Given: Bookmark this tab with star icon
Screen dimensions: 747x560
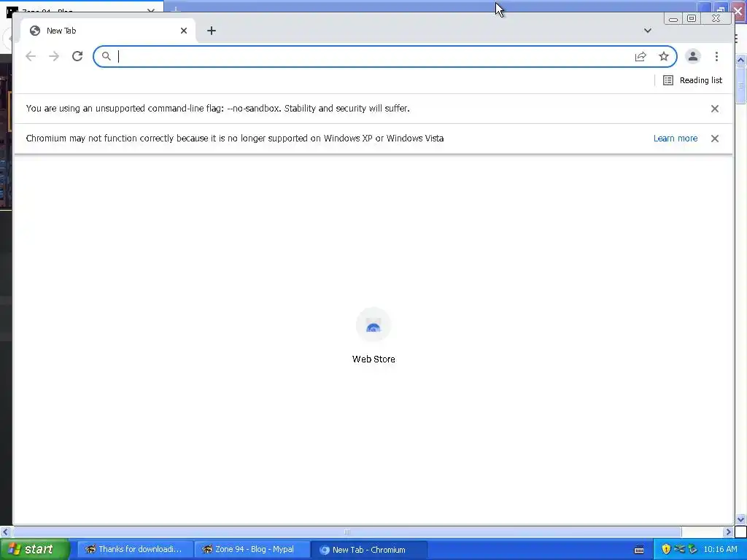Looking at the screenshot, I should (664, 57).
